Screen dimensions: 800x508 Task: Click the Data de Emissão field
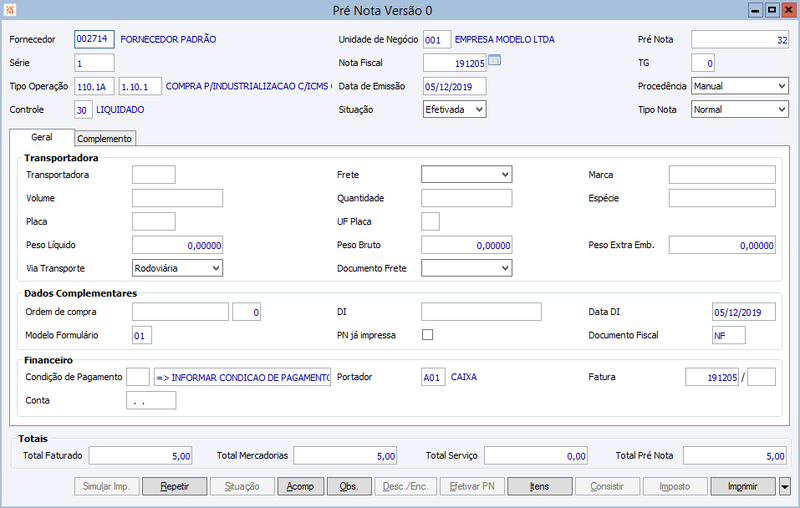coord(455,86)
